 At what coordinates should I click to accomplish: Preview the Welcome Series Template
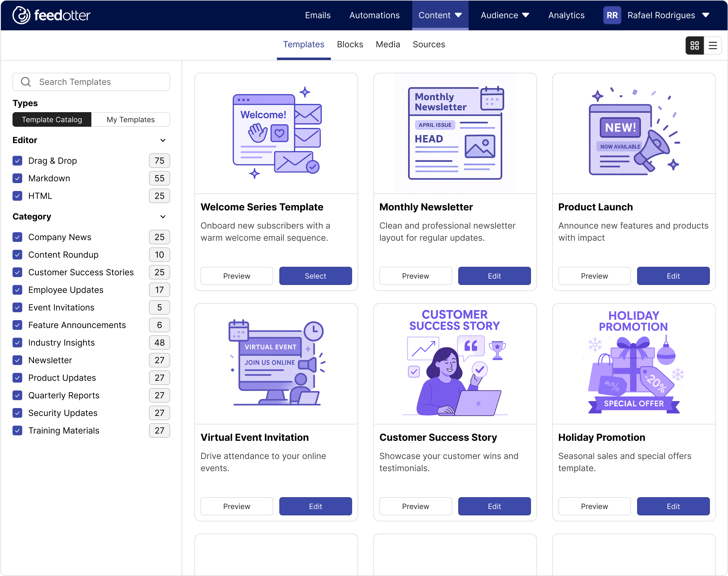(237, 276)
